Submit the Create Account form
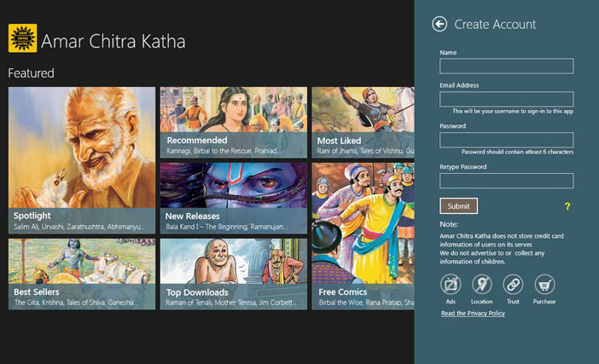The width and height of the screenshot is (599, 364). point(458,206)
